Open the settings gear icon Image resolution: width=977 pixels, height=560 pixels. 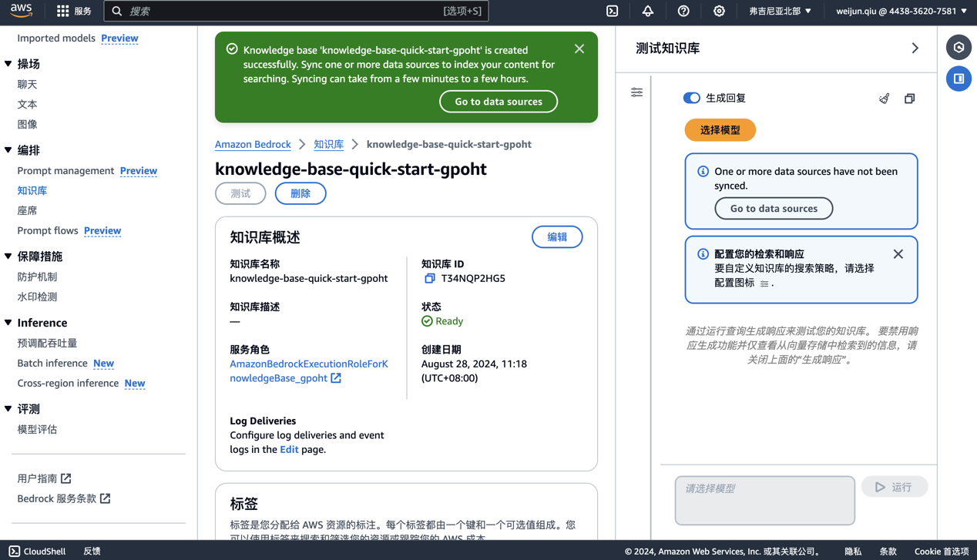pyautogui.click(x=719, y=11)
